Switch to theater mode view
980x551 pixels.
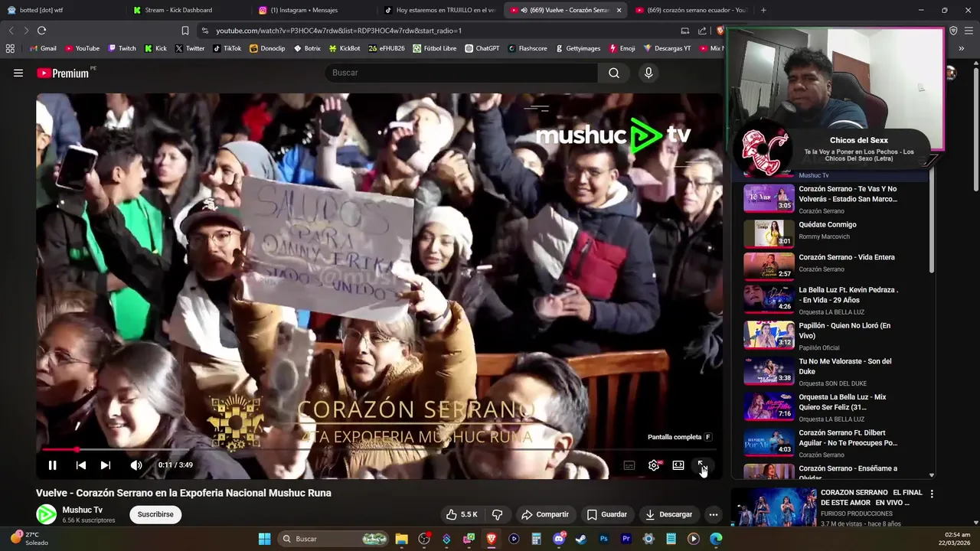pos(678,465)
